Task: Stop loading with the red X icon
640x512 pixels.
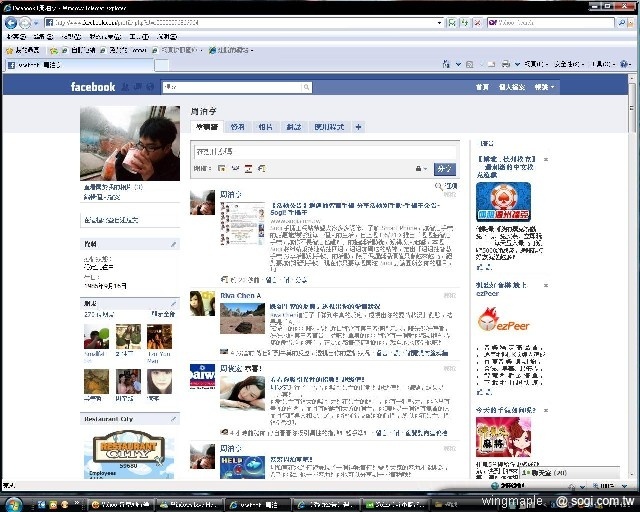Action: click(477, 23)
